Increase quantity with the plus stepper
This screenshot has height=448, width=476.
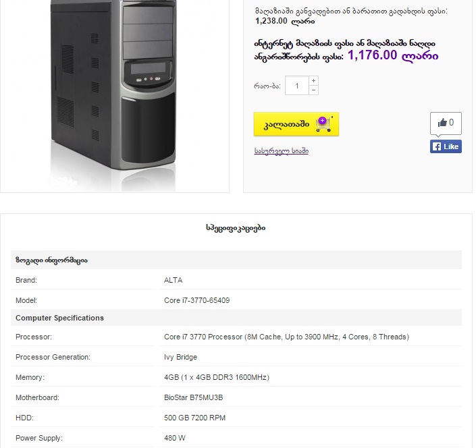click(x=313, y=81)
